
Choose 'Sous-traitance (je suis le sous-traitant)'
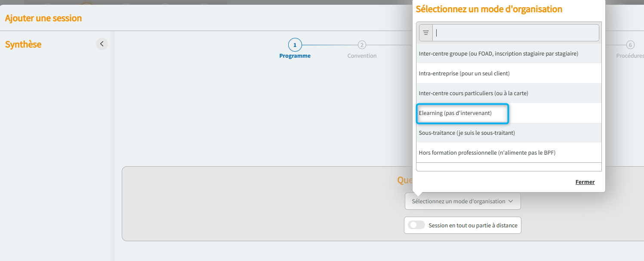467,133
